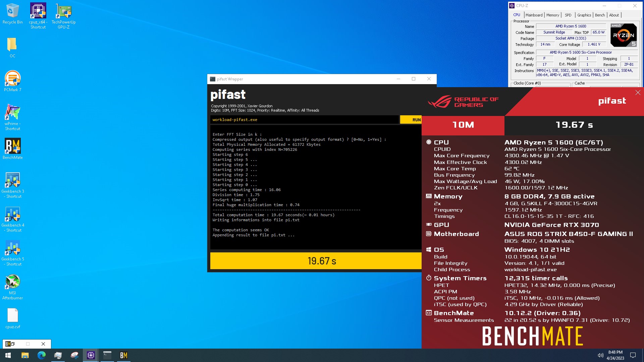Click the volume speaker tray icon
644x362 pixels.
600,355
